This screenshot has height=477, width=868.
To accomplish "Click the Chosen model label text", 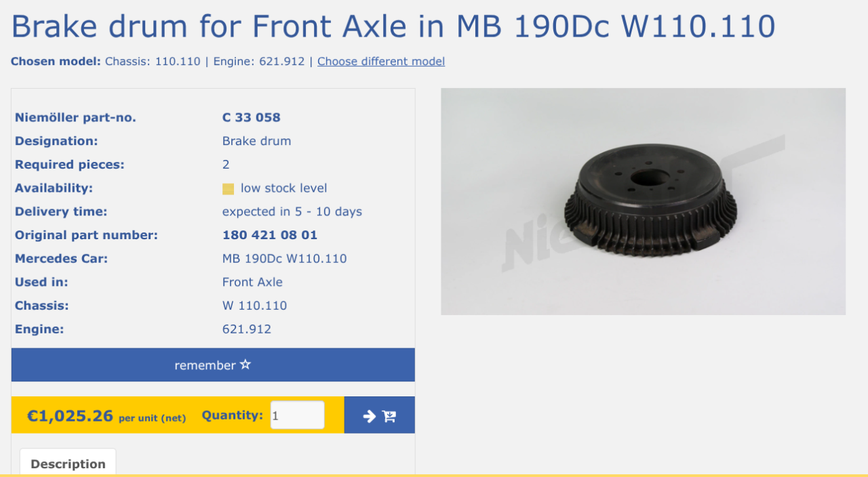I will 56,62.
